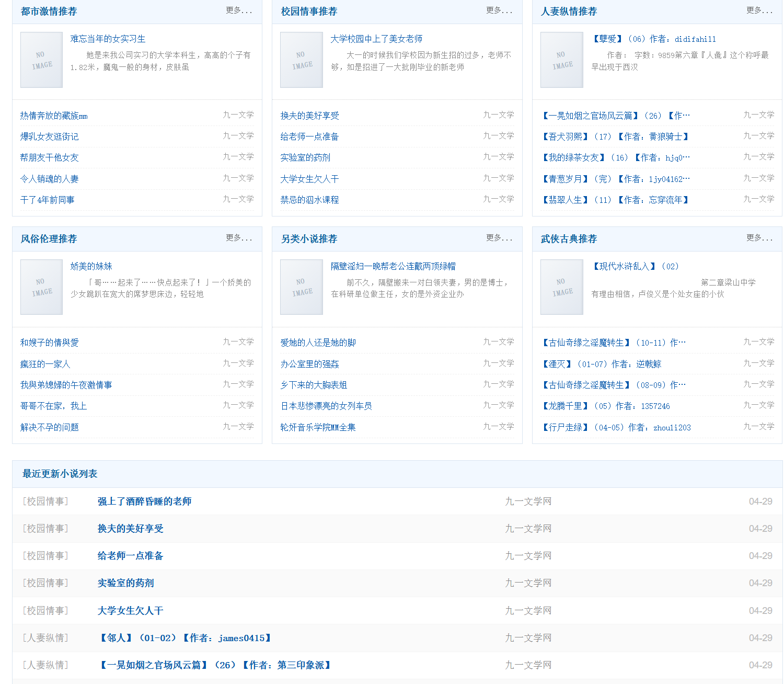The image size is (784, 684).
Task: Click 校园情事推荐 section heading
Action: [x=309, y=12]
